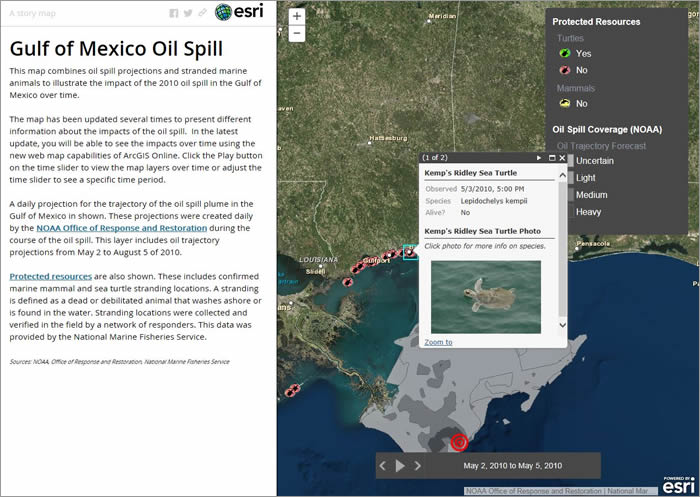Click the LOUISIANA state label on map

tap(319, 259)
